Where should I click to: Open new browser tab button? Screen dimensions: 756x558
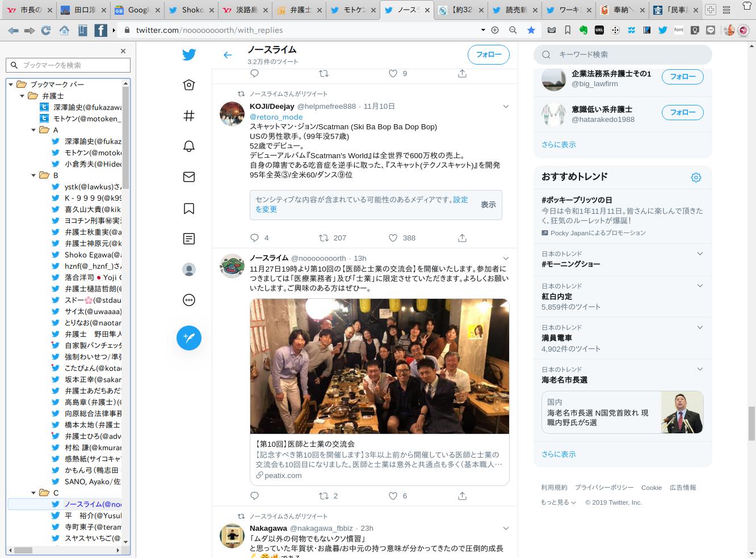(x=711, y=10)
